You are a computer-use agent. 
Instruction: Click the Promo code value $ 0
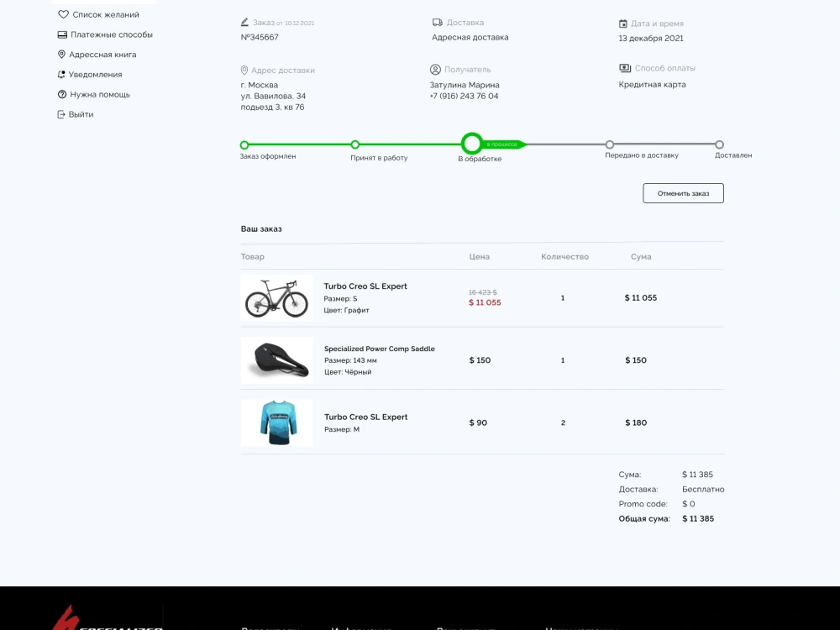[689, 503]
